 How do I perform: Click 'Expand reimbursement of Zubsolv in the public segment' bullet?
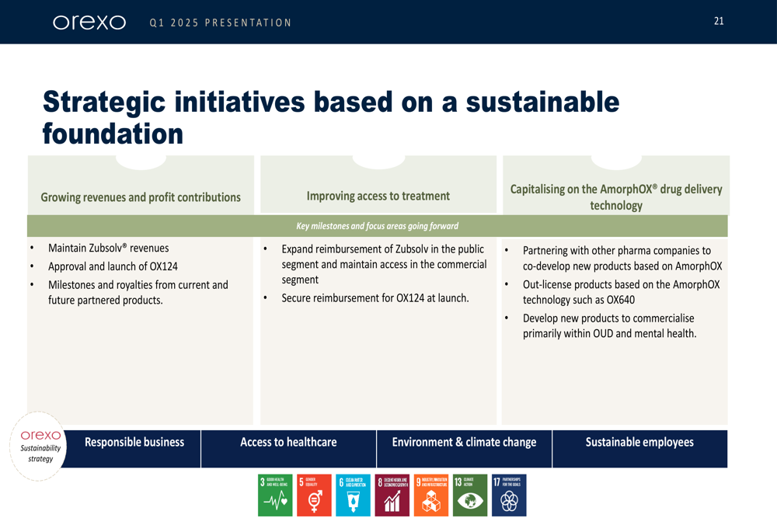tap(384, 264)
